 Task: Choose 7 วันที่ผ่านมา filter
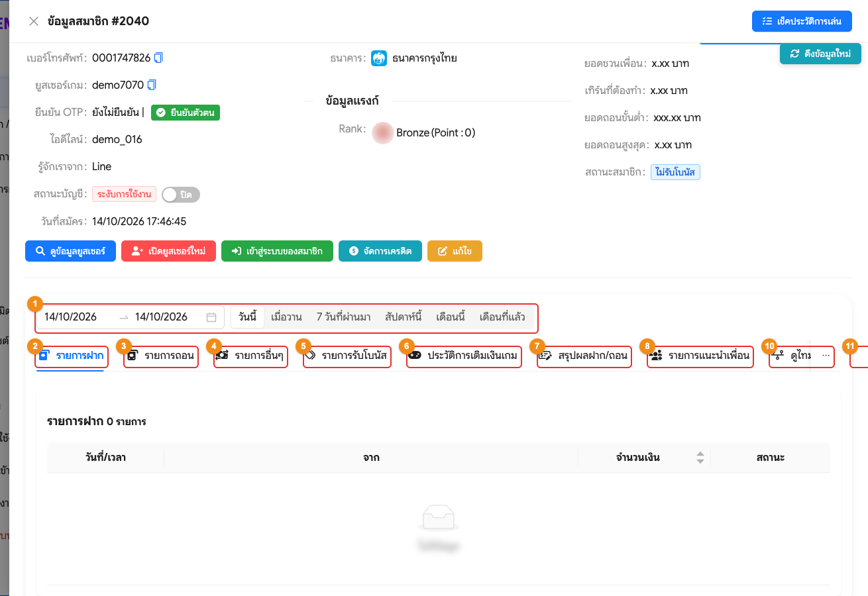[343, 317]
